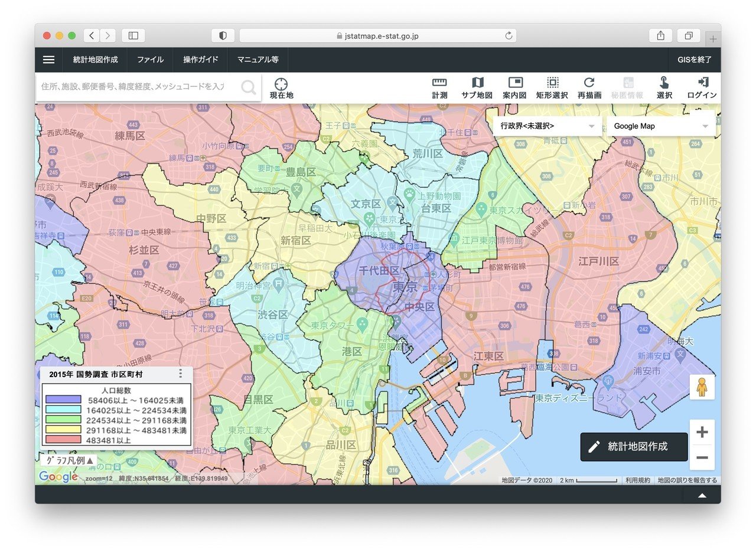
Task: Expand the bottom panel up arrow
Action: pos(702,495)
